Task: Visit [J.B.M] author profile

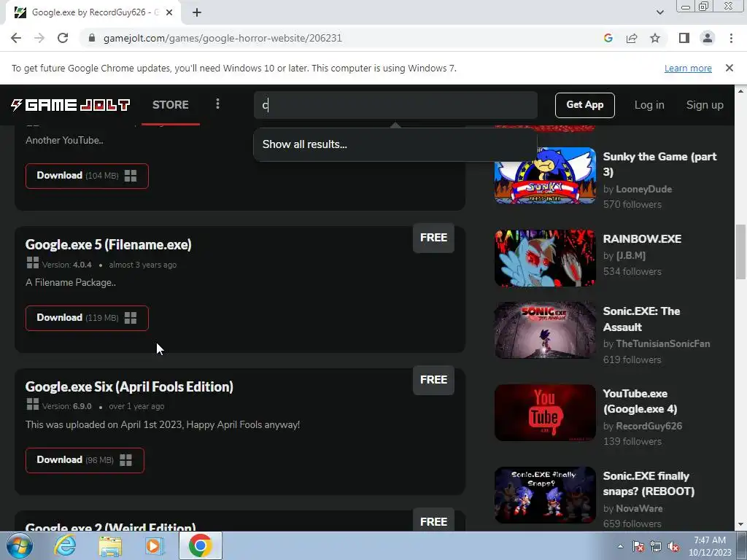Action: [630, 256]
